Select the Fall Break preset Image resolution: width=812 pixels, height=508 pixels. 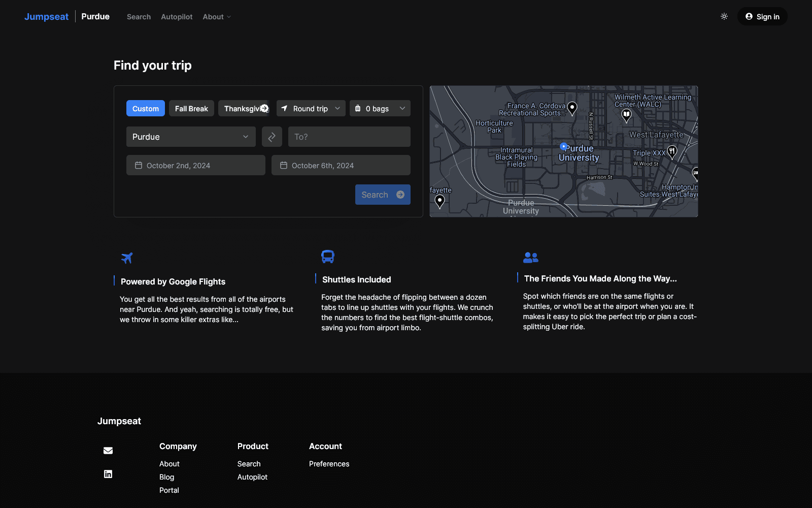[191, 108]
